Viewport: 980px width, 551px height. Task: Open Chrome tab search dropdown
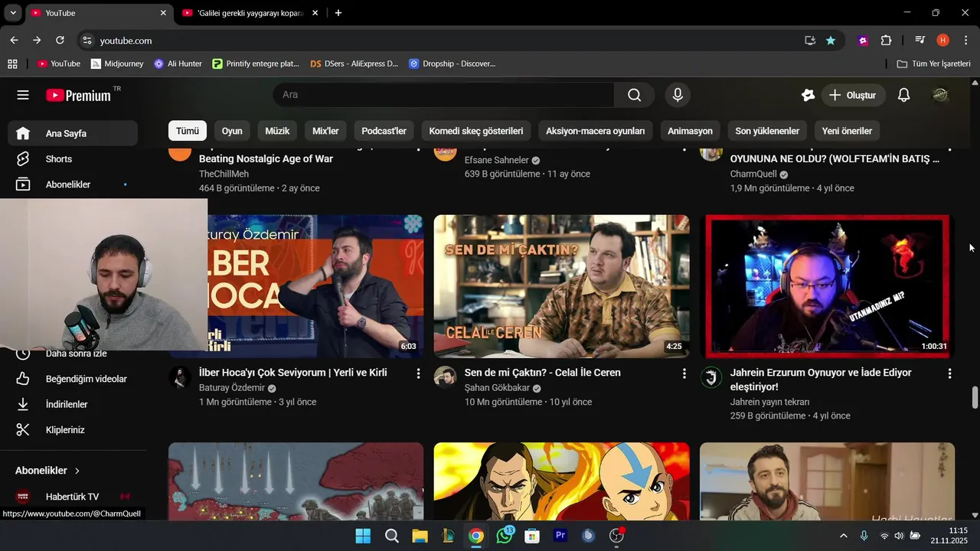[x=13, y=13]
